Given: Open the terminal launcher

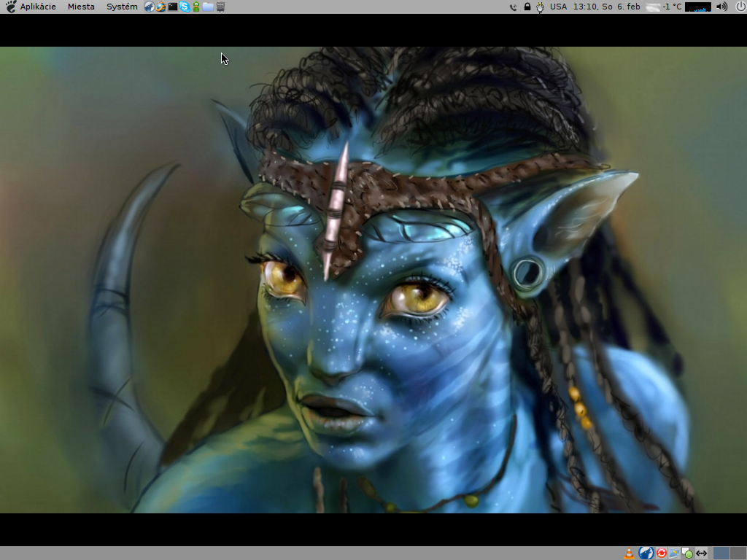Looking at the screenshot, I should click(173, 7).
